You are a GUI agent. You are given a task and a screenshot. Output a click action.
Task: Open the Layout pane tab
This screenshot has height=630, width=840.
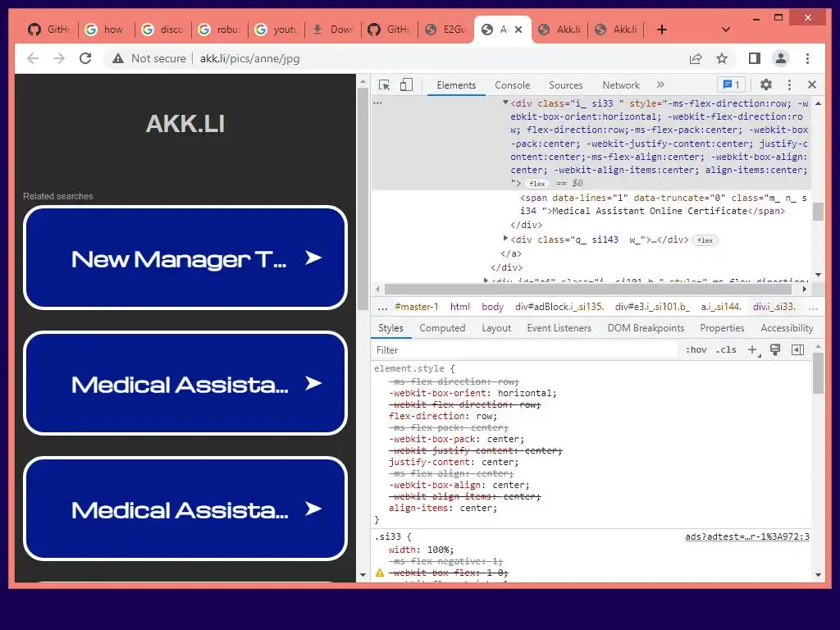tap(496, 328)
